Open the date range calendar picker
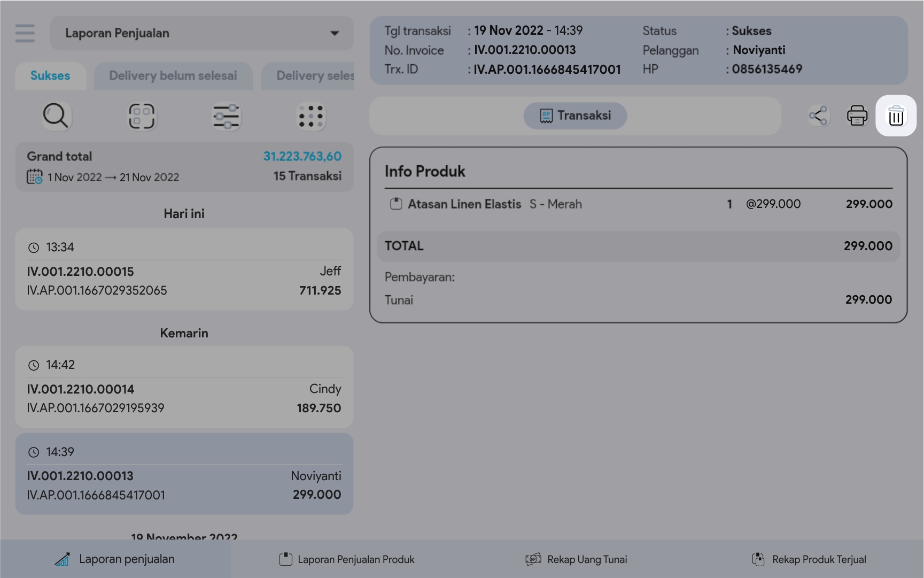The height and width of the screenshot is (578, 924). tap(35, 177)
